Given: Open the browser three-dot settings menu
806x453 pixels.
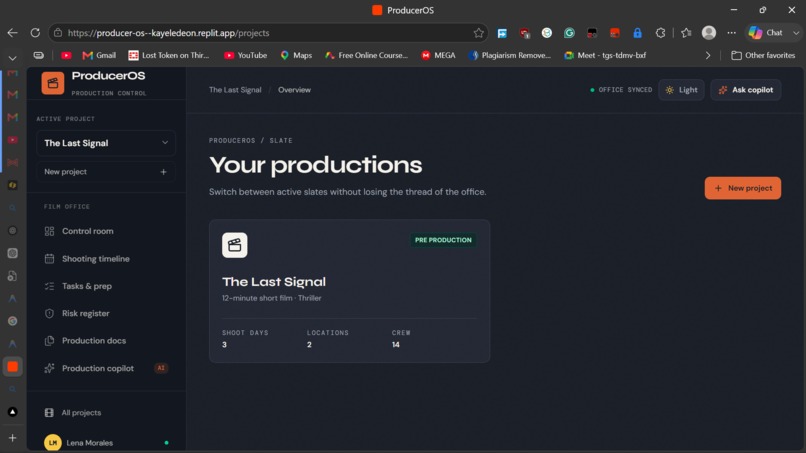Looking at the screenshot, I should (731, 33).
